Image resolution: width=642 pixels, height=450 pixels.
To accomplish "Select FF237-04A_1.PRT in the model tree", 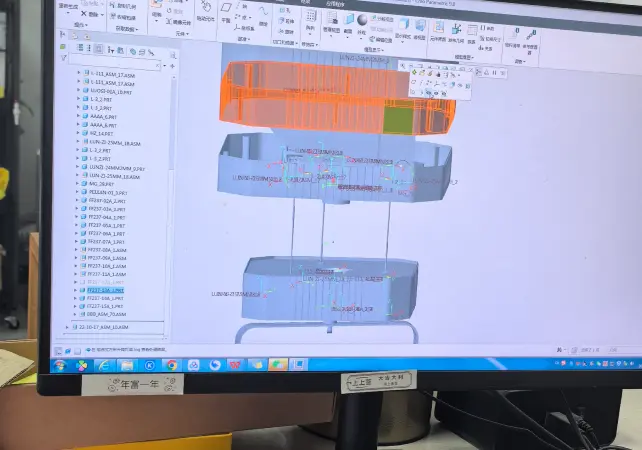I will (107, 217).
